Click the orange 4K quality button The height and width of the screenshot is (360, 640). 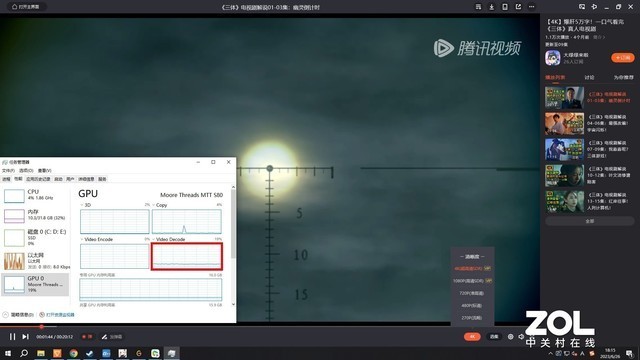(472, 337)
